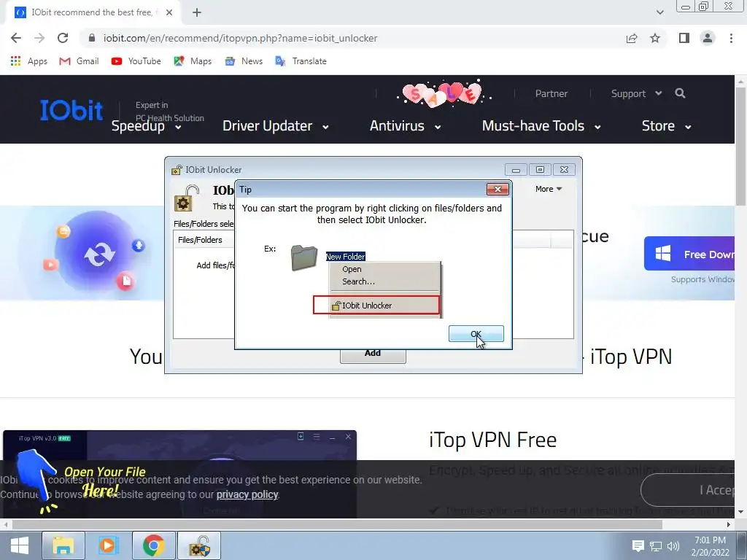The width and height of the screenshot is (747, 560).
Task: Click the SALE hearts banner
Action: click(444, 93)
